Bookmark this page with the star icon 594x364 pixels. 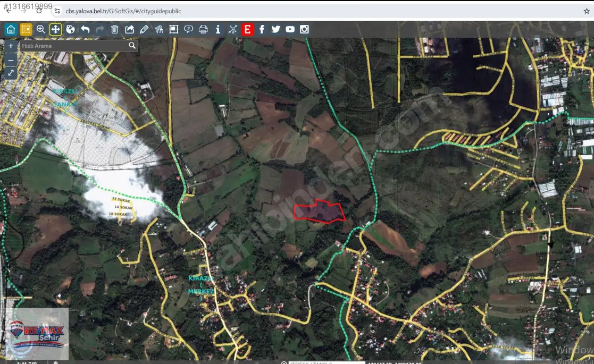tap(587, 11)
